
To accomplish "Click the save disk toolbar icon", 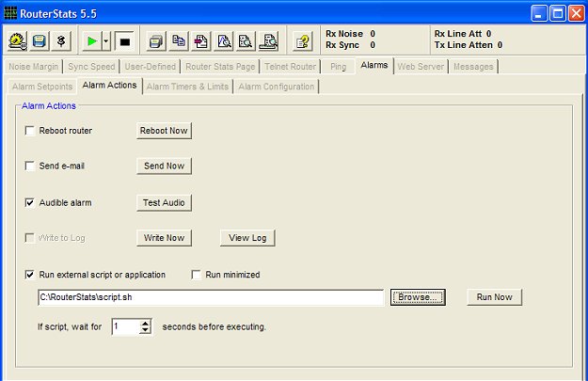I will pos(39,41).
